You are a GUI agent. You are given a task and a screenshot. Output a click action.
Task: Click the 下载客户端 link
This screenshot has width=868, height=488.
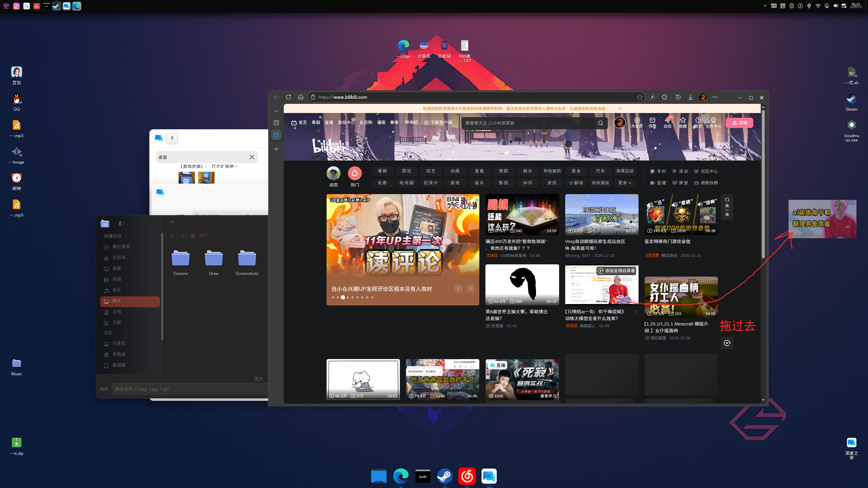point(438,123)
